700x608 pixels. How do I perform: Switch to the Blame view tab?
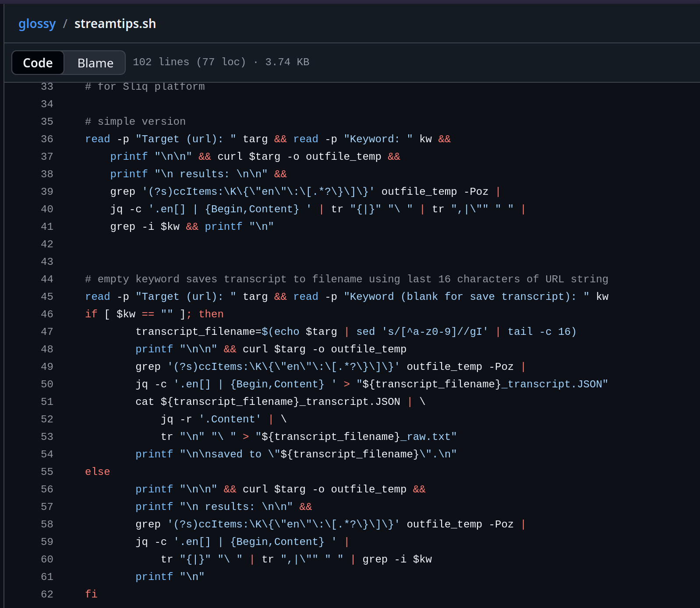coord(95,63)
